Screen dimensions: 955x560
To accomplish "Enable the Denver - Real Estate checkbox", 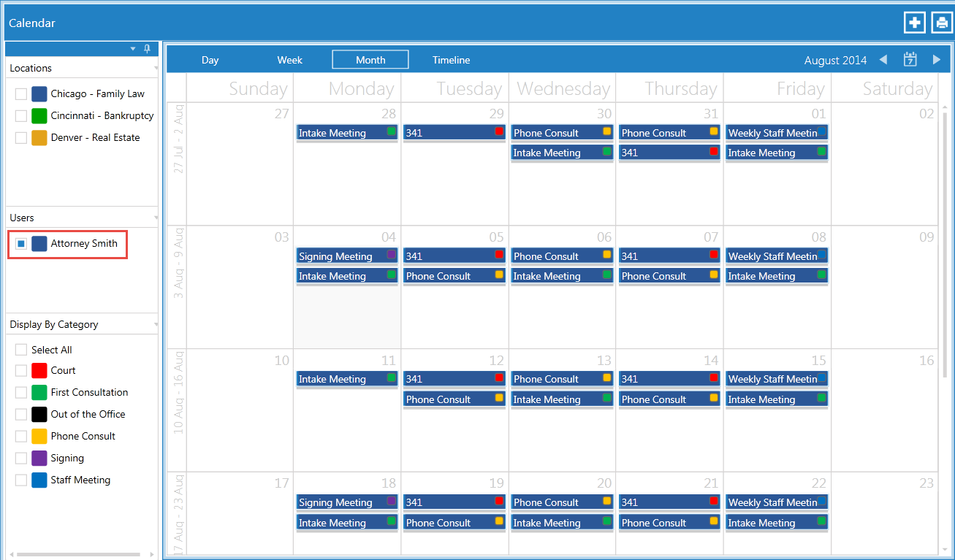I will tap(20, 137).
